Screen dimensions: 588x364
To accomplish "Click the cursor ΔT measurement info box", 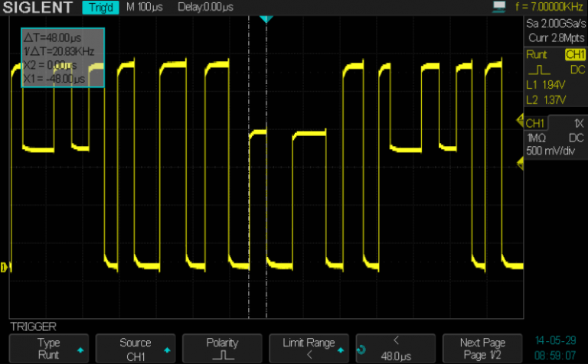I will tap(62, 58).
